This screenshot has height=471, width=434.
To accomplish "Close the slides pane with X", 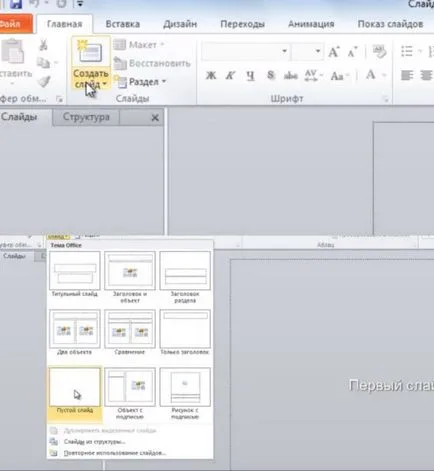I will [155, 118].
